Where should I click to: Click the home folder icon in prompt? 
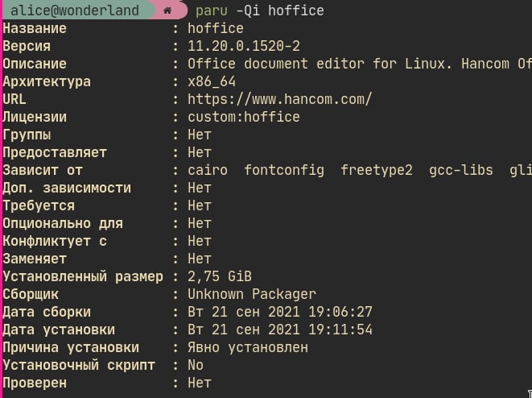(x=167, y=11)
